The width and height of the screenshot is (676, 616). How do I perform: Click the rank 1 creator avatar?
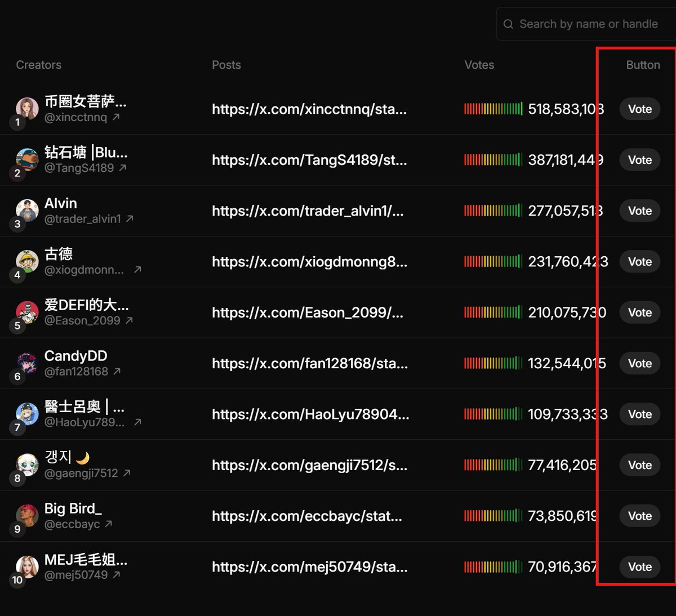(27, 109)
